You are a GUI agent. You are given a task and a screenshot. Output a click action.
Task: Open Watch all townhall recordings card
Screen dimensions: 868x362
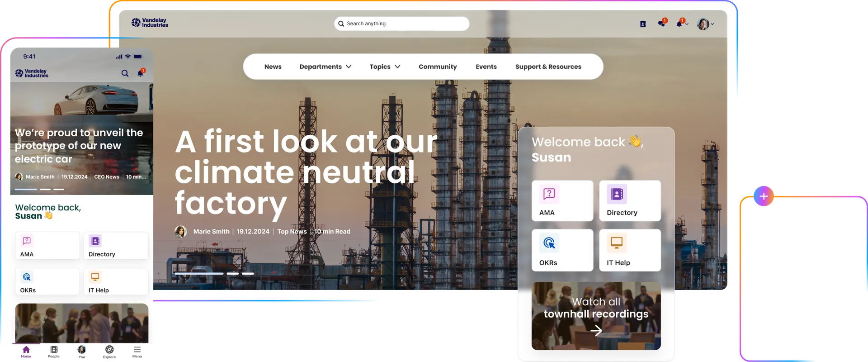click(596, 316)
